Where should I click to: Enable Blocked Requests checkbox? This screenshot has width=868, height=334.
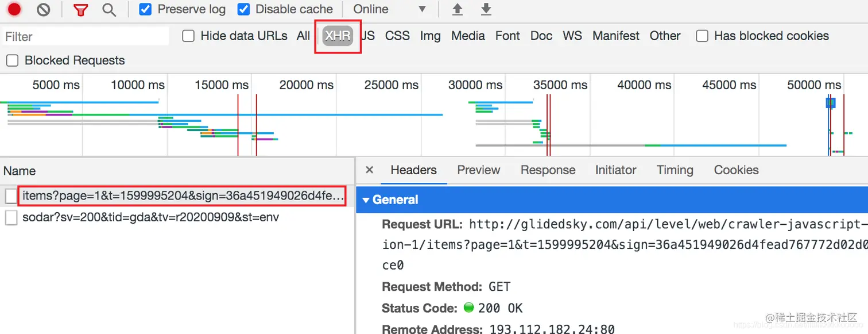[13, 60]
